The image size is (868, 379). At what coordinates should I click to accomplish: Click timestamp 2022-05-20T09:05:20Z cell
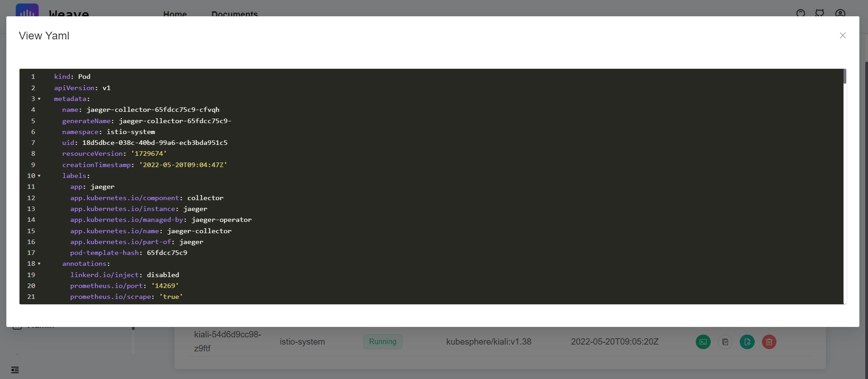615,342
